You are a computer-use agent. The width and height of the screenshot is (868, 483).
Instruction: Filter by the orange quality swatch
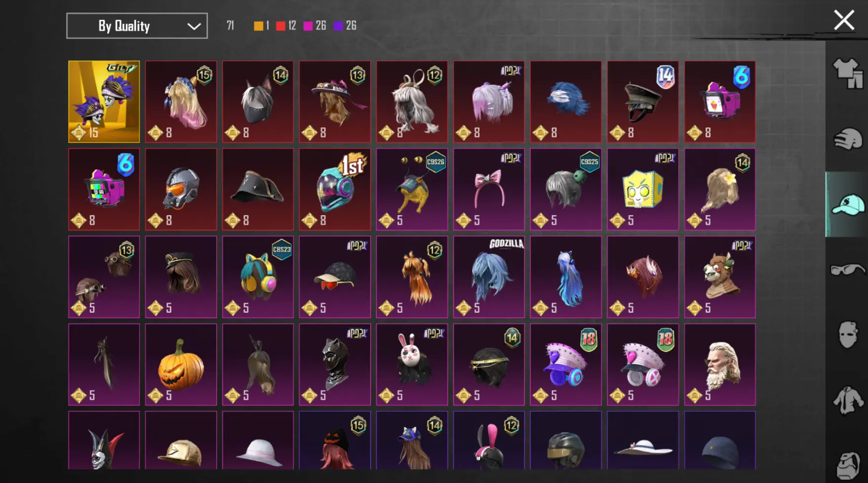(259, 26)
